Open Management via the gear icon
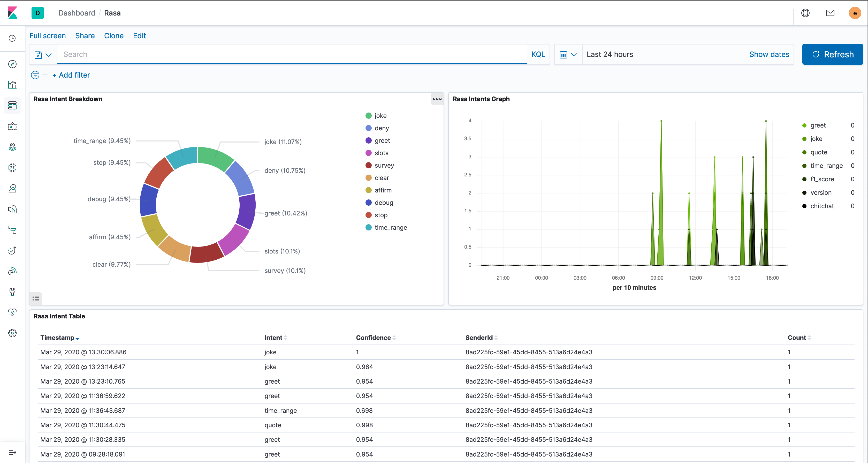Screen dimensions: 868x463 pos(12,333)
